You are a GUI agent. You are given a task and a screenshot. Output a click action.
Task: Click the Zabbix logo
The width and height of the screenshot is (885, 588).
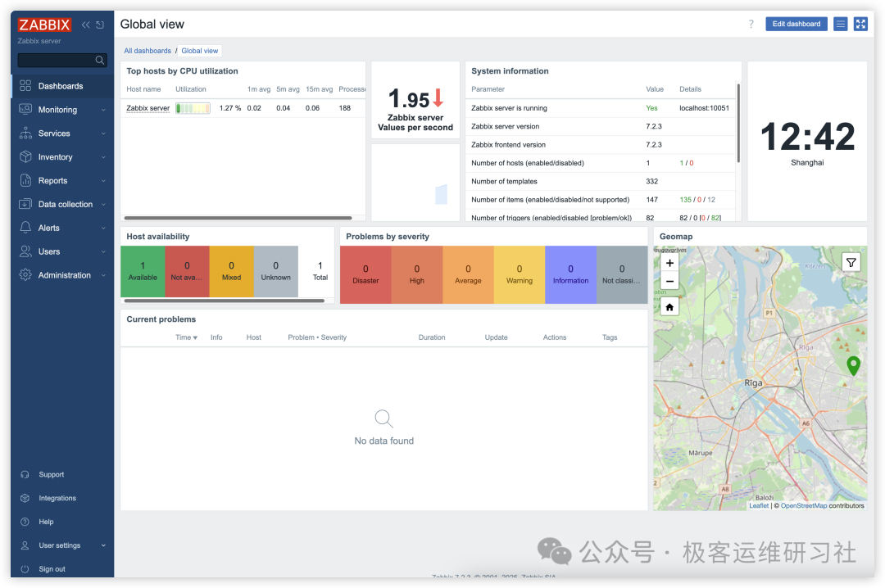[44, 25]
